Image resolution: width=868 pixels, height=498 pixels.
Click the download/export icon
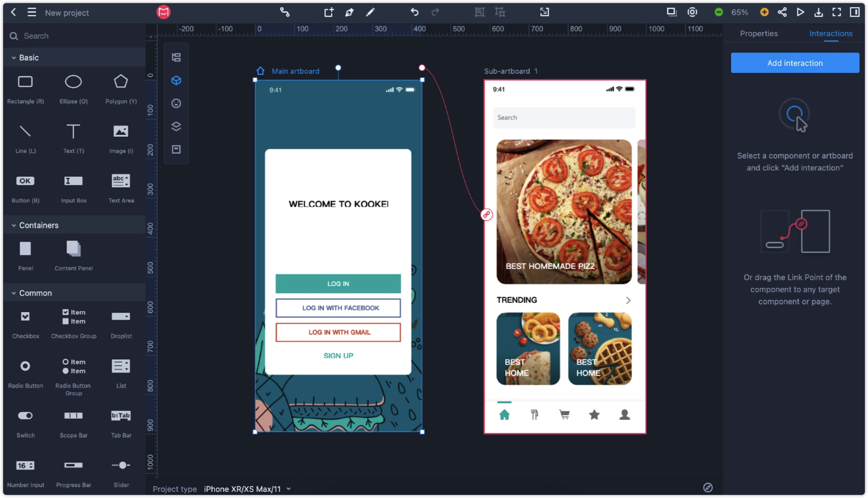point(818,12)
